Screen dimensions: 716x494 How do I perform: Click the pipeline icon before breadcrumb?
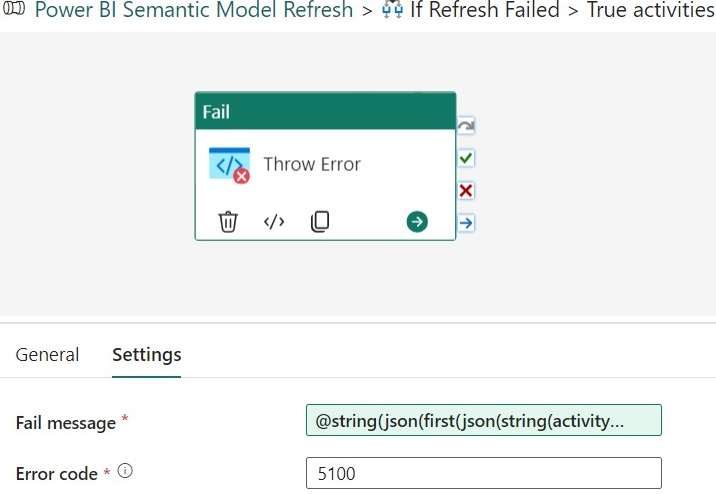[x=14, y=8]
